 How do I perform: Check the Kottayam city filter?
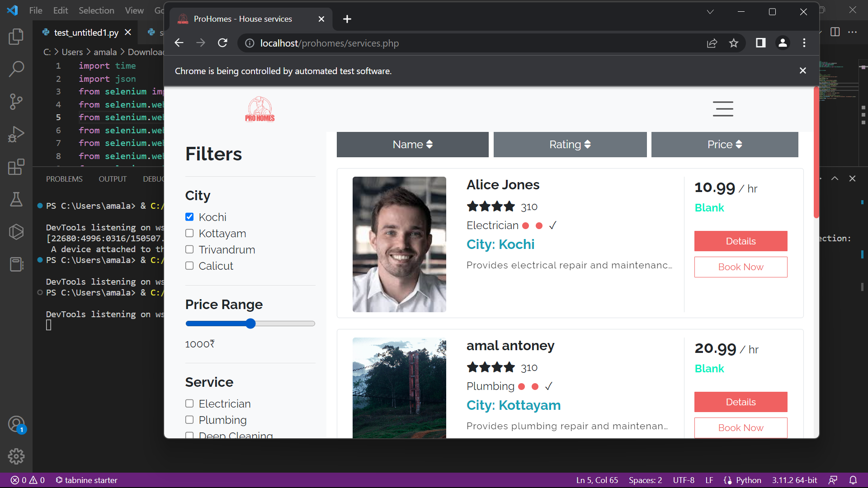pyautogui.click(x=189, y=233)
